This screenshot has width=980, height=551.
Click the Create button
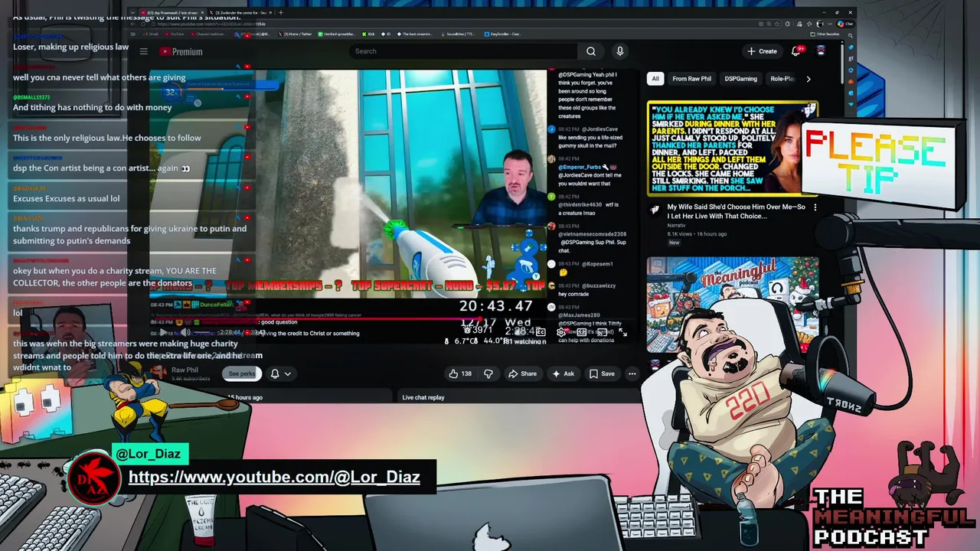pyautogui.click(x=762, y=51)
